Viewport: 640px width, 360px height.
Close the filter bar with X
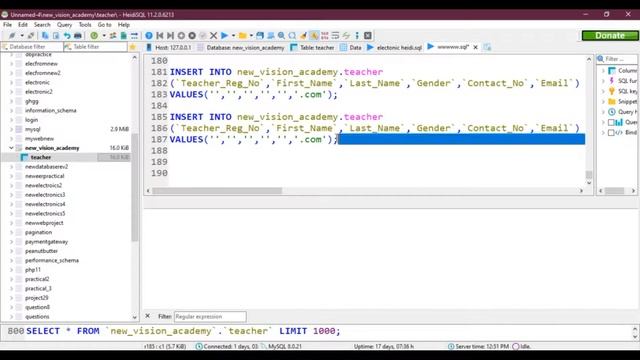tap(148, 316)
